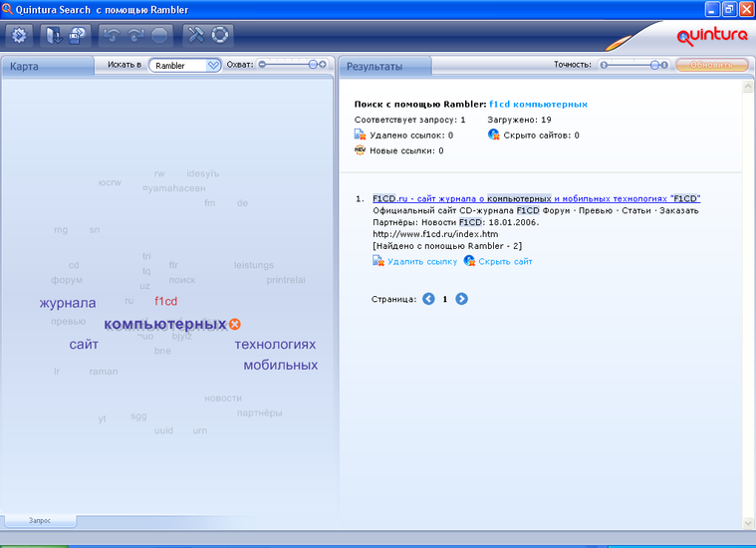
Task: Go to next results page arrow
Action: coord(461,299)
